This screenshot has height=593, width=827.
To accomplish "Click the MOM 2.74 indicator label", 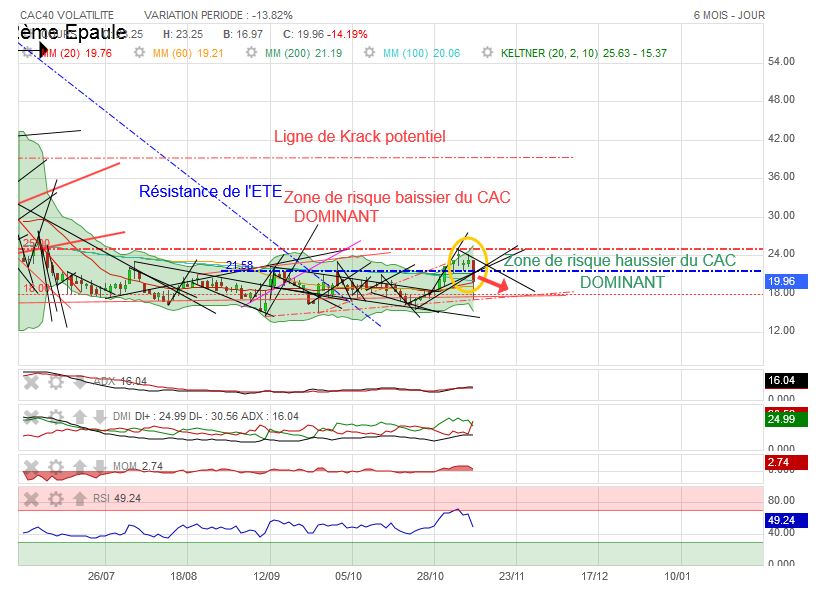I will 138,466.
